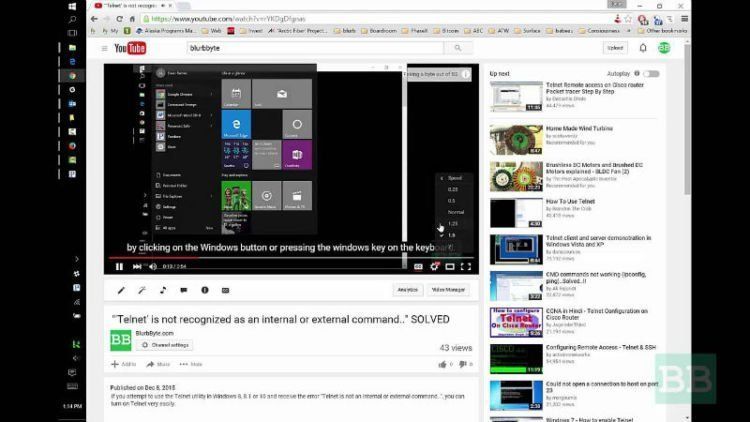Viewport: 750px width, 422px height.
Task: Open How To Use Telnet video
Action: tap(570, 201)
